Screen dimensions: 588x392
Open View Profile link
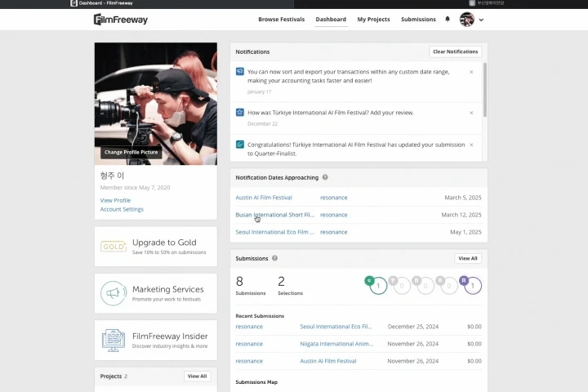pyautogui.click(x=115, y=200)
